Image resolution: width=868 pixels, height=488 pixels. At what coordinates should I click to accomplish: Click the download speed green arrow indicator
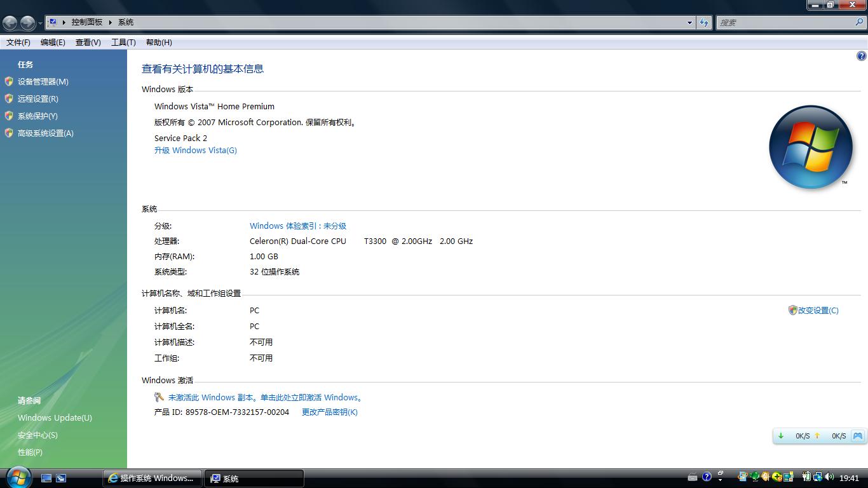(781, 436)
